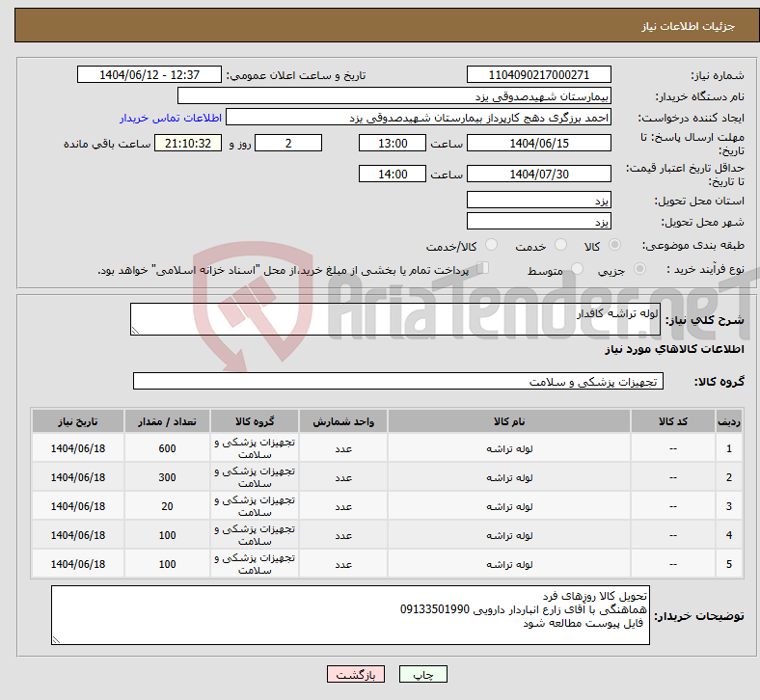The image size is (760, 700).
Task: Click the استان محل تحویل field
Action: tap(538, 200)
